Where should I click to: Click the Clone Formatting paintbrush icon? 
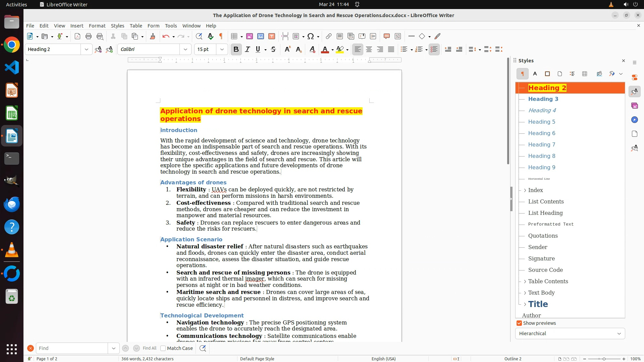point(153,36)
